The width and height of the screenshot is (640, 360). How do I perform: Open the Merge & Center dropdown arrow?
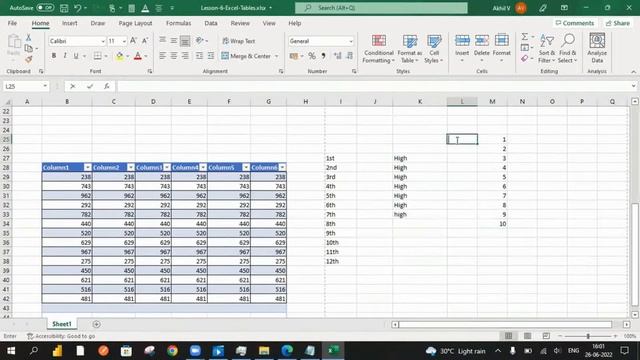[x=276, y=56]
